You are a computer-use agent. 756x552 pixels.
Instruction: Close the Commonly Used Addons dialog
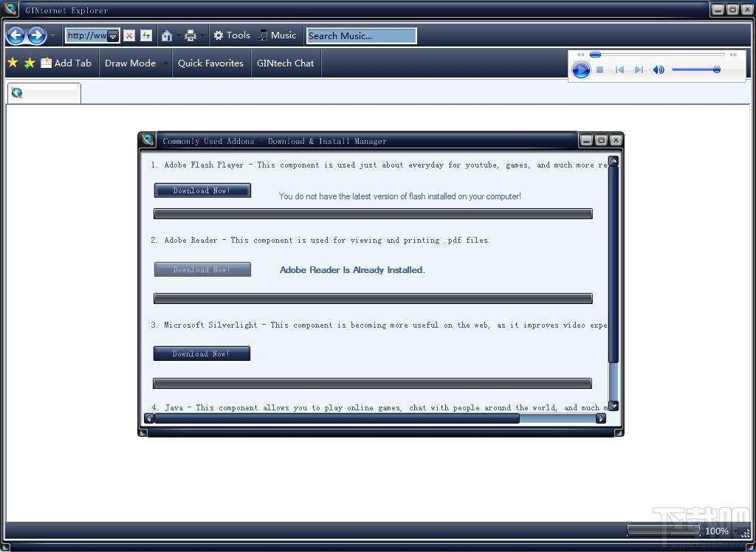[616, 140]
